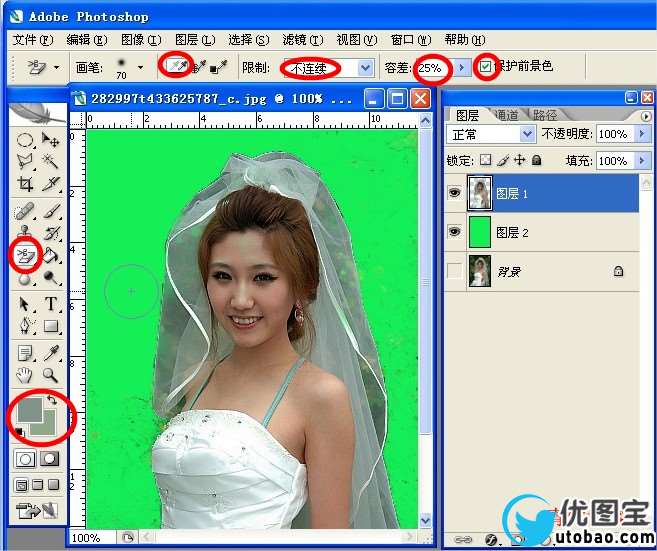The image size is (657, 551).
Task: Select the Slice tool
Action: tap(50, 184)
